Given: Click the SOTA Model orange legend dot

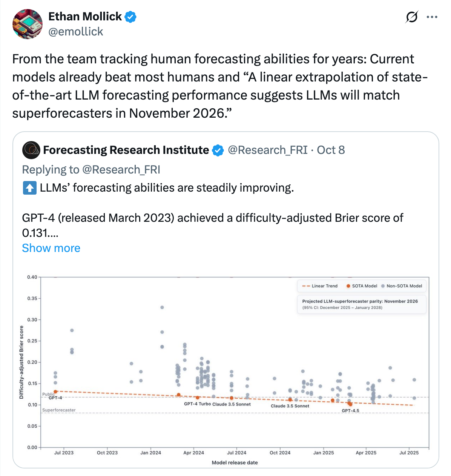Looking at the screenshot, I should [x=348, y=286].
